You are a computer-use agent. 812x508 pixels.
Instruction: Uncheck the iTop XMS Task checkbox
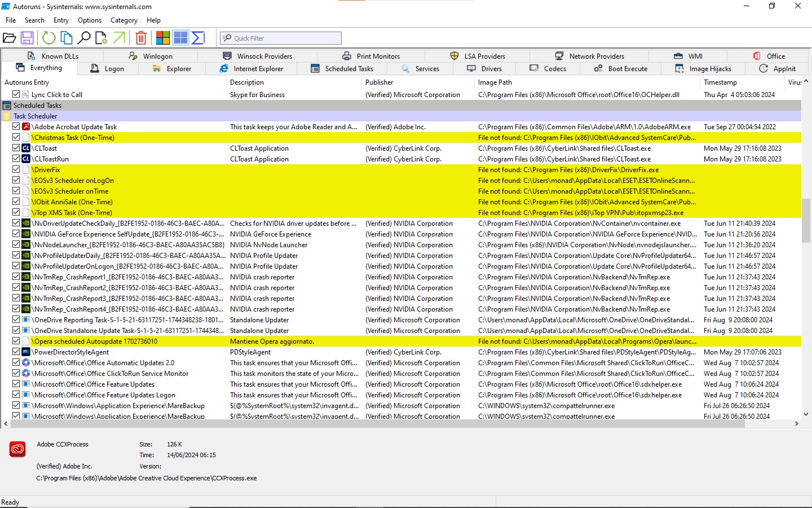pyautogui.click(x=16, y=213)
